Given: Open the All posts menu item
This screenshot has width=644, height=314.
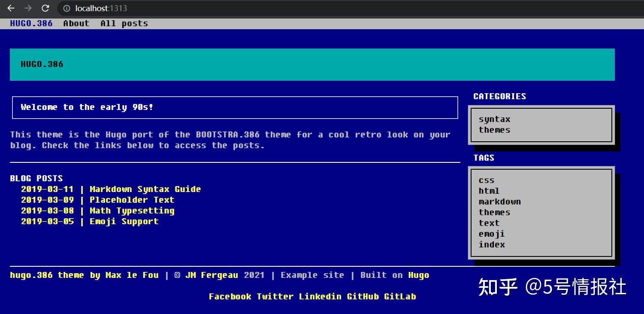Looking at the screenshot, I should coord(124,24).
